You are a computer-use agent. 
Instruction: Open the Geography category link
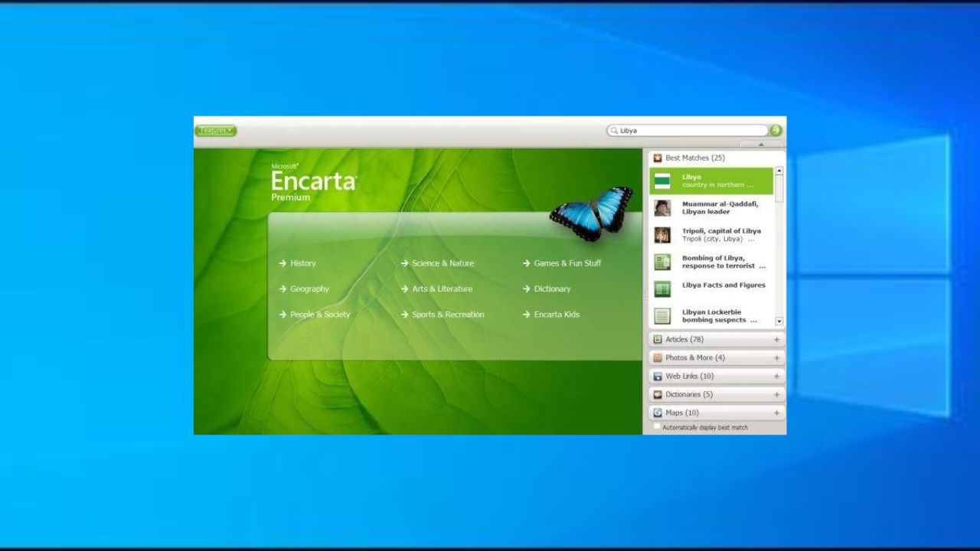[x=304, y=289]
